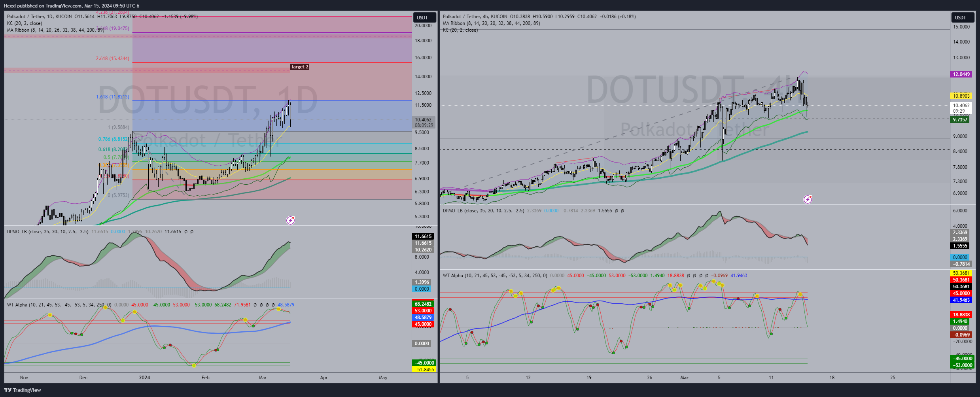Click the purple 12.0449 price label
This screenshot has height=397, width=980.
pyautogui.click(x=961, y=74)
